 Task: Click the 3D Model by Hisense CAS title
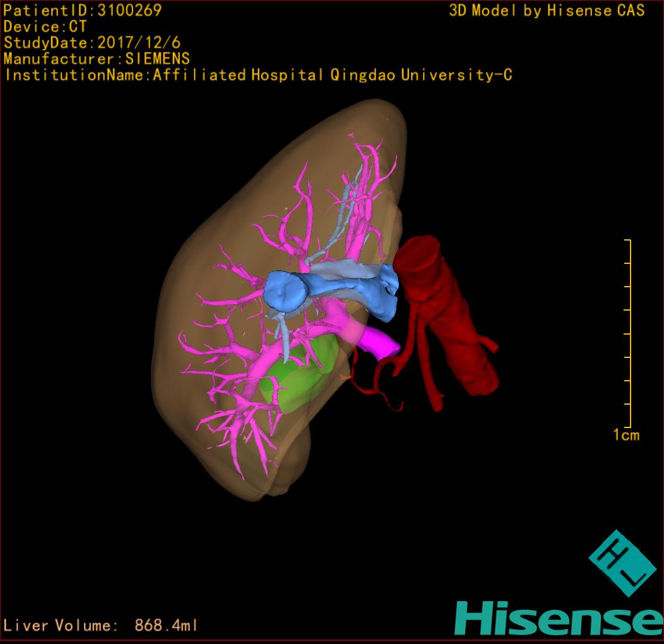click(x=547, y=10)
